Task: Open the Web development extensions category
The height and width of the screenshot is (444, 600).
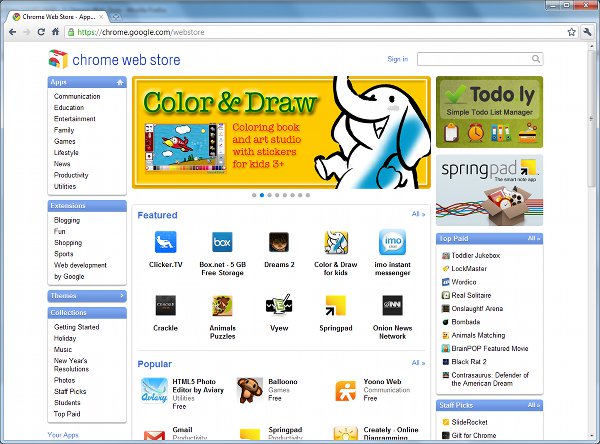Action: coord(80,265)
